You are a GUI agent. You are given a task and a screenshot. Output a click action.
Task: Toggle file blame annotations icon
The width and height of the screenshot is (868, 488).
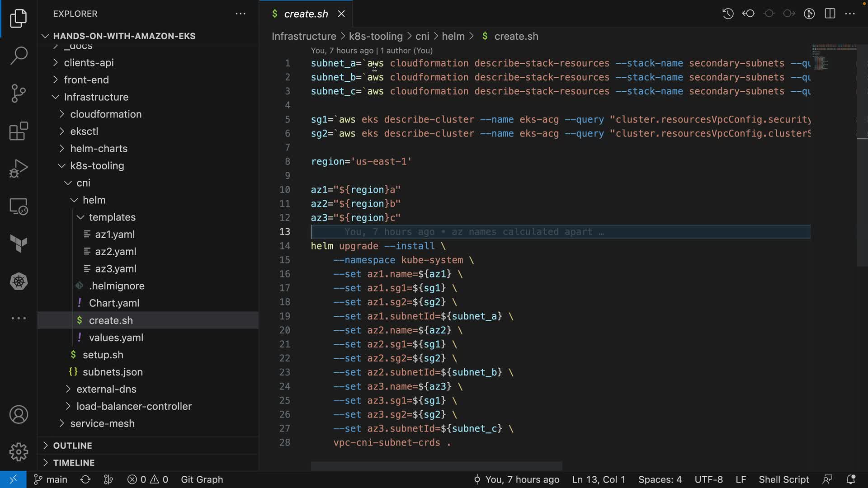[809, 14]
